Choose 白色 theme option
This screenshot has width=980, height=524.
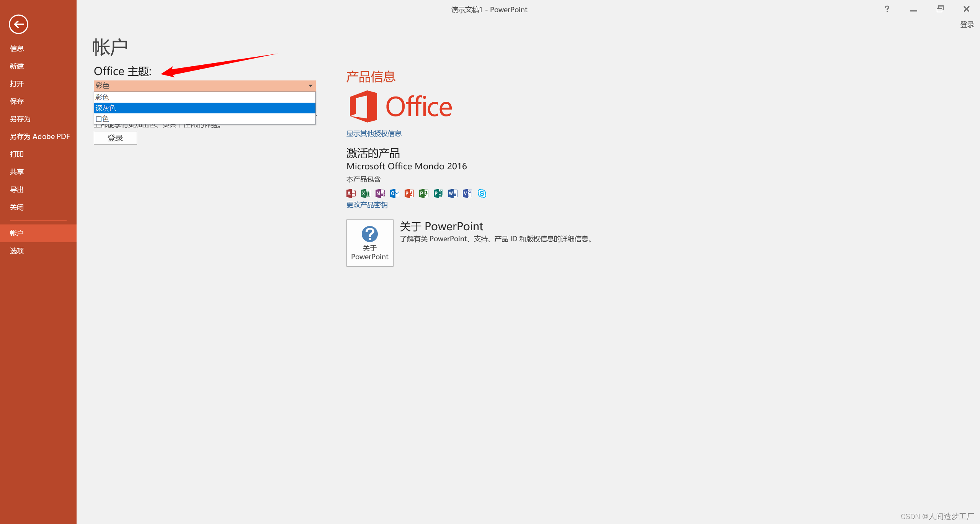[204, 119]
